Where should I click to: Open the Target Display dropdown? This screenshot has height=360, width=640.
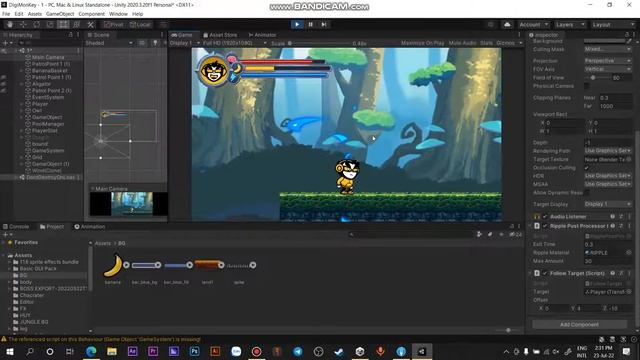[607, 204]
